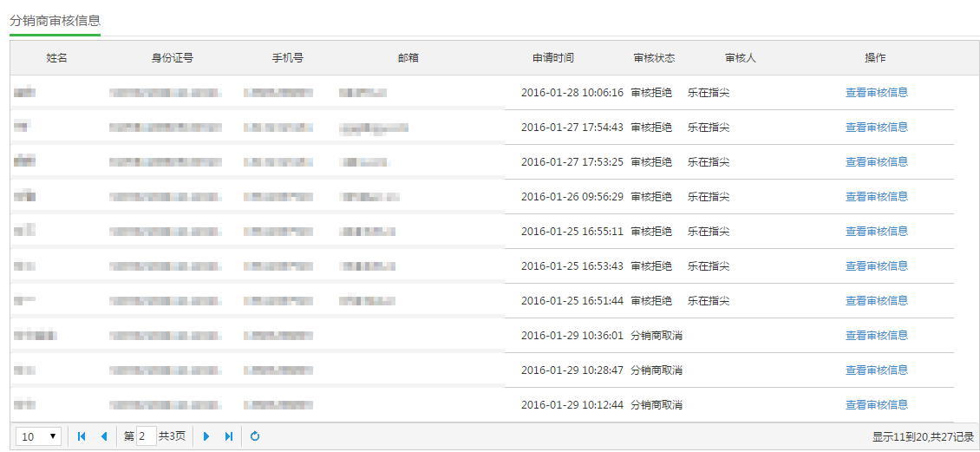The width and height of the screenshot is (980, 452).
Task: Click 查看审核信息 for the 2016-01-25 16:55:11 entry
Action: coord(876,232)
